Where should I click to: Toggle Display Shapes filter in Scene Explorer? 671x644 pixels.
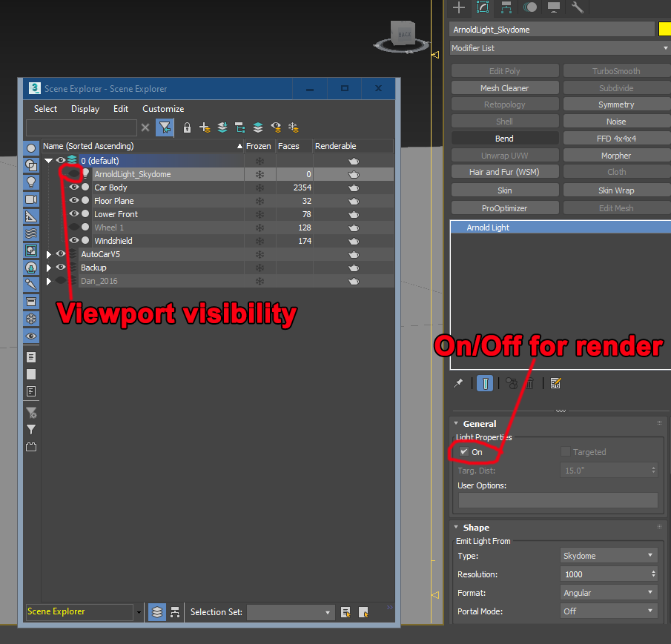click(x=31, y=165)
